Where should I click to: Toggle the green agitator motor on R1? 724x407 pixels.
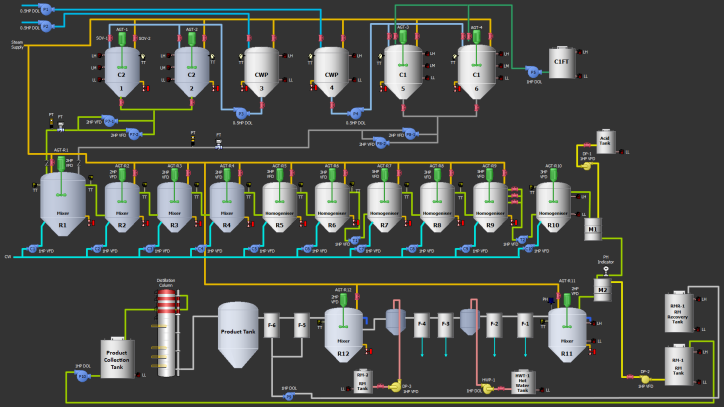(60, 161)
